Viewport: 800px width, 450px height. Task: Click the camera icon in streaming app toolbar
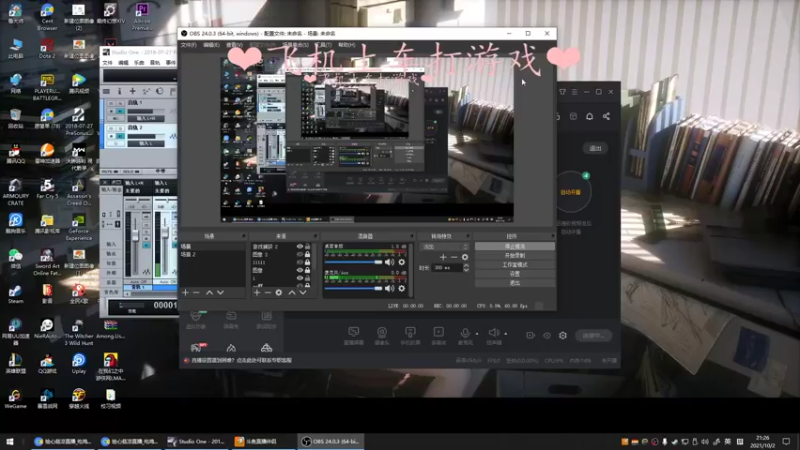coord(382,333)
